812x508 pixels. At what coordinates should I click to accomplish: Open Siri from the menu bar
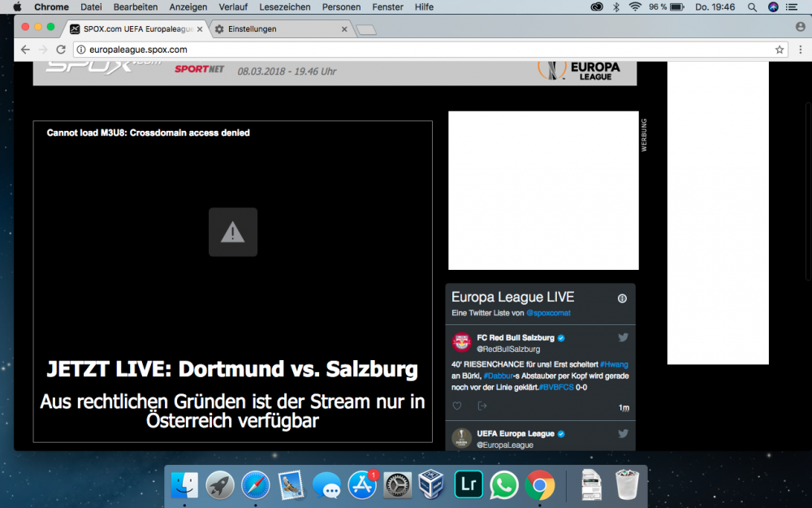pos(773,7)
